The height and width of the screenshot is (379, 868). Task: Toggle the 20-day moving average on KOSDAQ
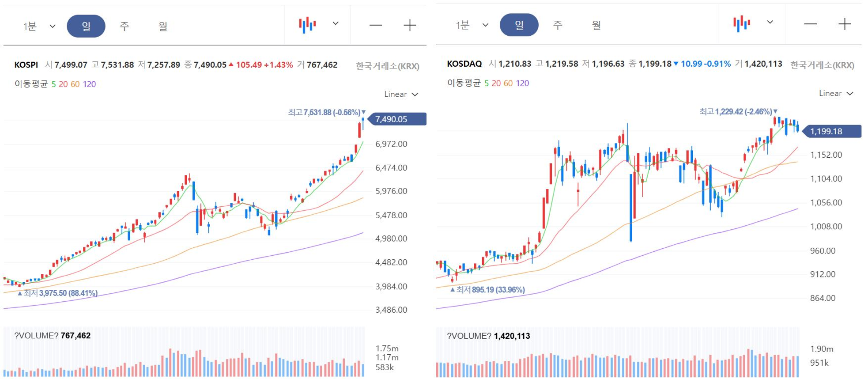point(496,83)
